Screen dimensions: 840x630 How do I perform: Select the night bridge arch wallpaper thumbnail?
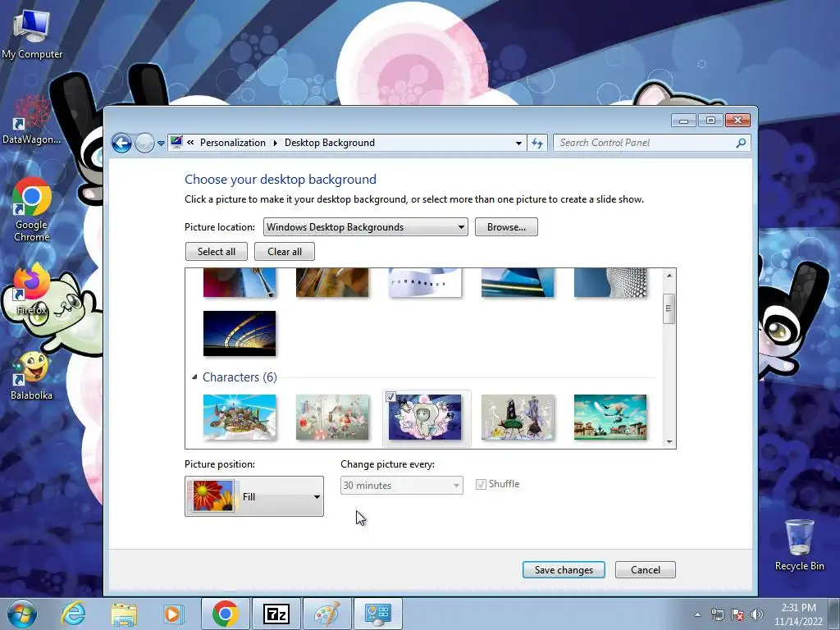[240, 333]
